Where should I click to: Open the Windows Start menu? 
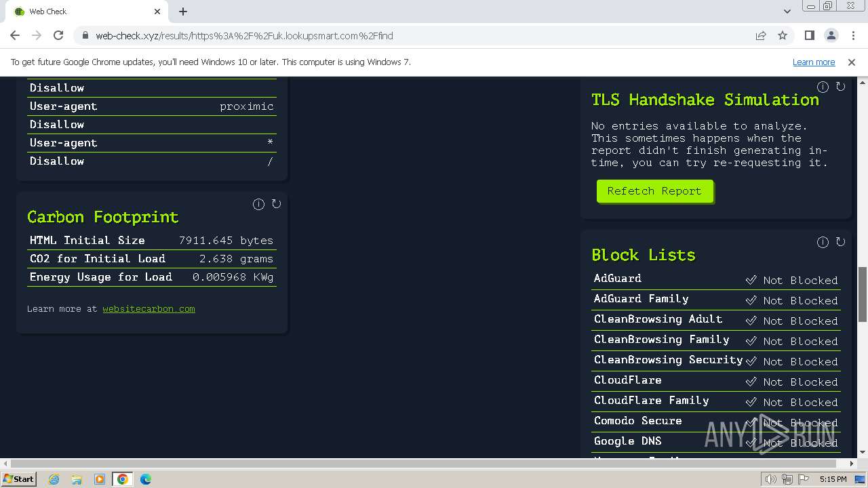click(19, 479)
